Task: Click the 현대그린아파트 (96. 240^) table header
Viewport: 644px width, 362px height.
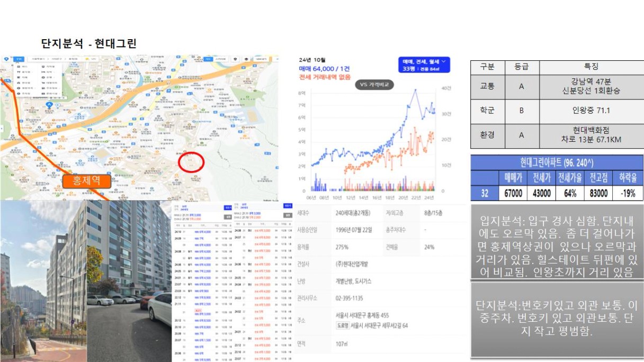Action: (557, 162)
